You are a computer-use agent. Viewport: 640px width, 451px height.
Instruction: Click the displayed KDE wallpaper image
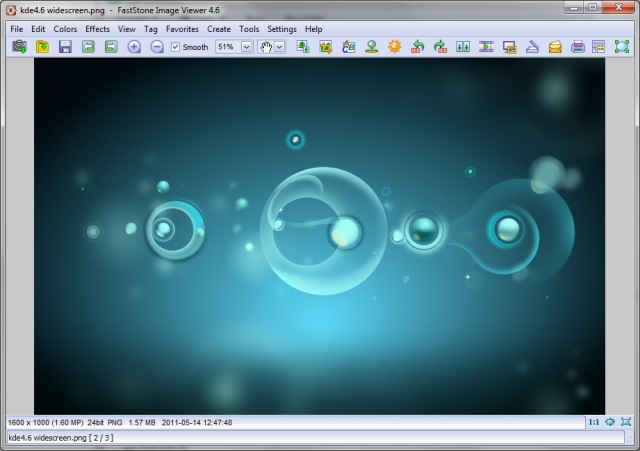(319, 236)
